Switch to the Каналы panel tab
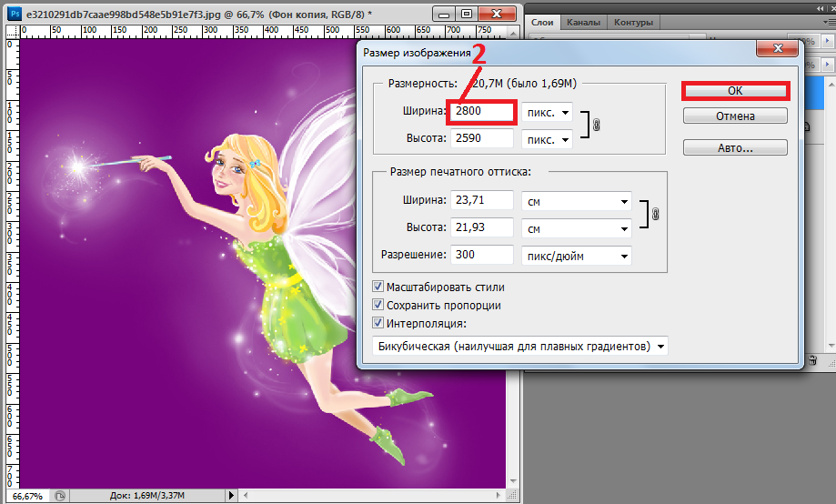Screen dimensions: 836x504 point(583,23)
